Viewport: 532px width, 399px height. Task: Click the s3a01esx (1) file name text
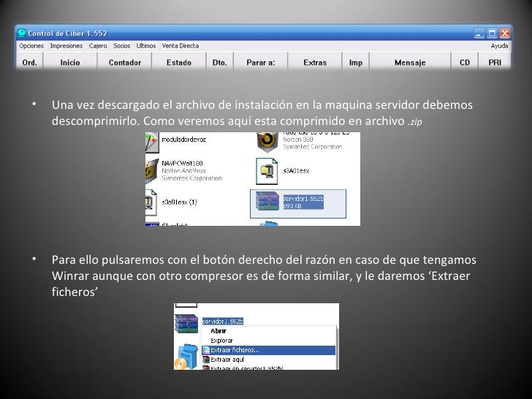click(179, 202)
